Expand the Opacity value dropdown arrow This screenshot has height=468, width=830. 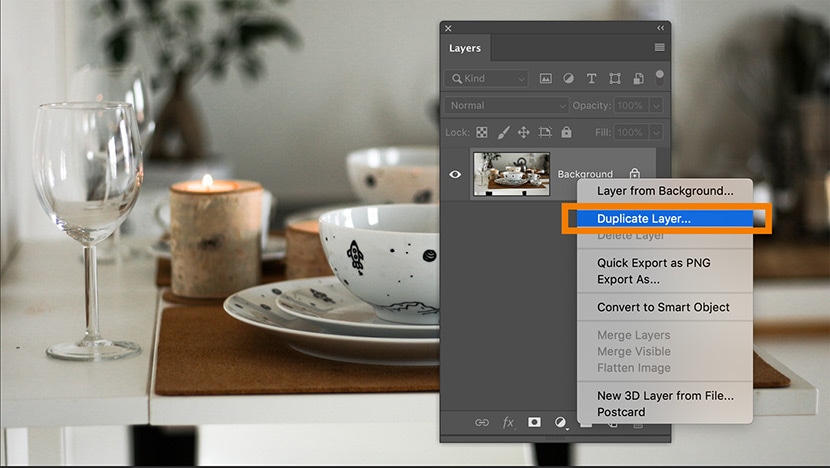[x=656, y=105]
